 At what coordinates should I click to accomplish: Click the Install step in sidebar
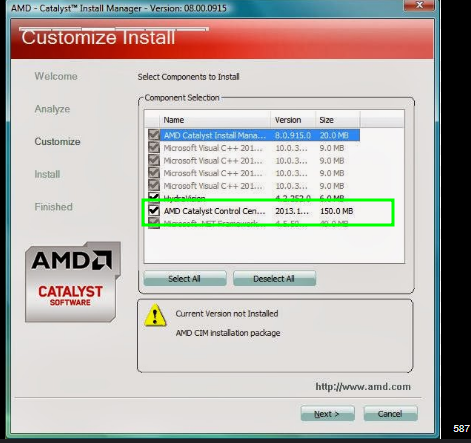coord(47,174)
